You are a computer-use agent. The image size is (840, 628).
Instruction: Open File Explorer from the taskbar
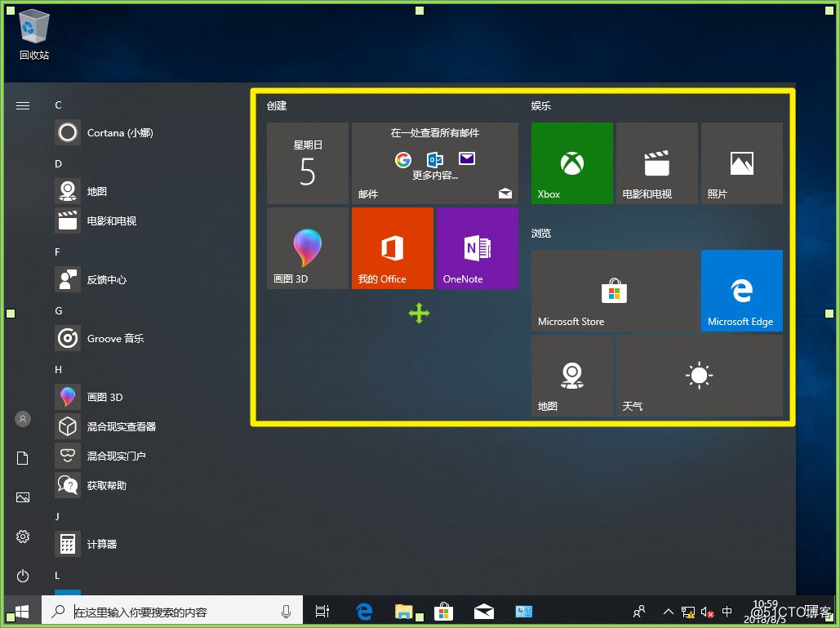point(404,611)
